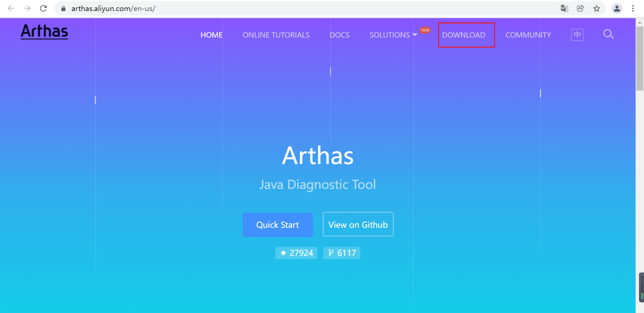This screenshot has width=644, height=313.
Task: Open the browser profile avatar
Action: click(x=617, y=9)
